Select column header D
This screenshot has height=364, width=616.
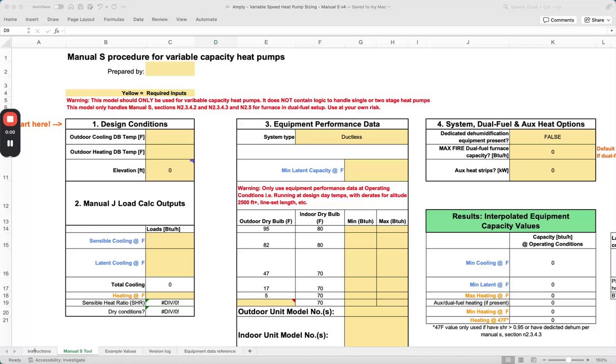(216, 42)
